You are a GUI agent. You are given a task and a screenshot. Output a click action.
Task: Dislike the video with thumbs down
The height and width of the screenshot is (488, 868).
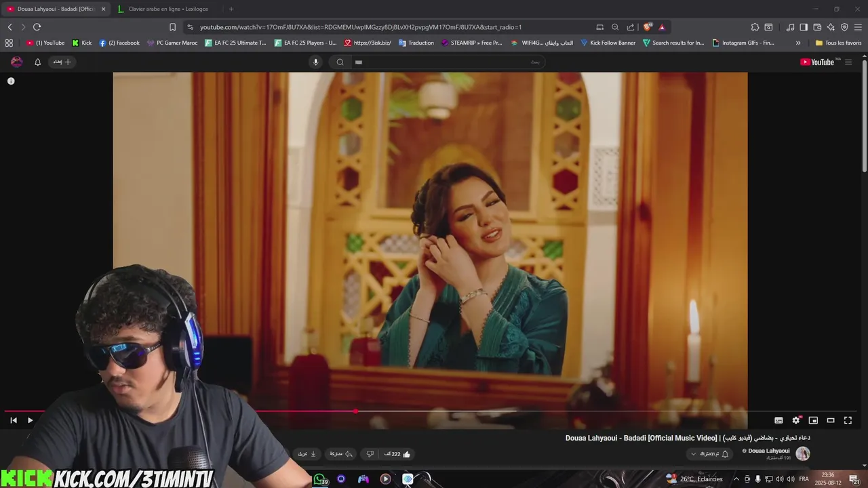click(x=370, y=454)
